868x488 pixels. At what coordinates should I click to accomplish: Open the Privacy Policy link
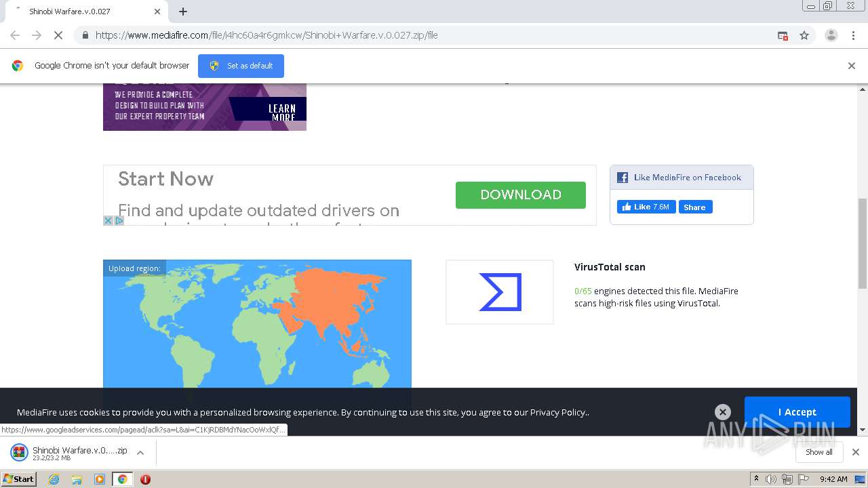(x=558, y=412)
